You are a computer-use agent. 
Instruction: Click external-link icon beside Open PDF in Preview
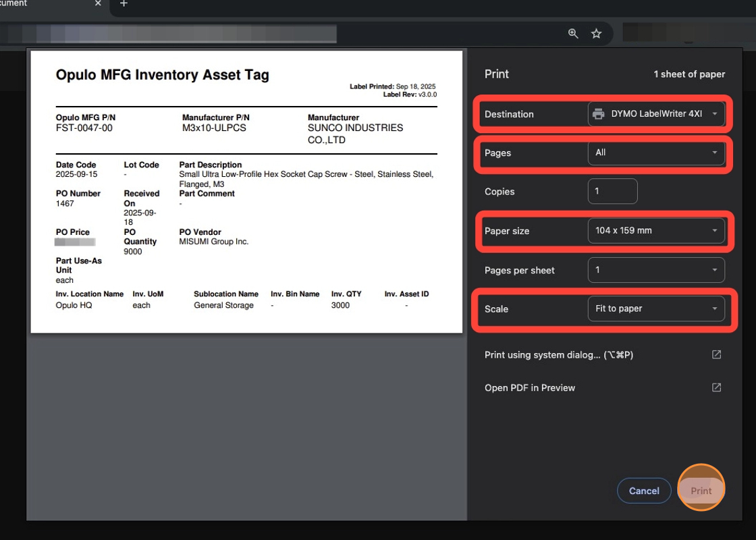click(716, 387)
